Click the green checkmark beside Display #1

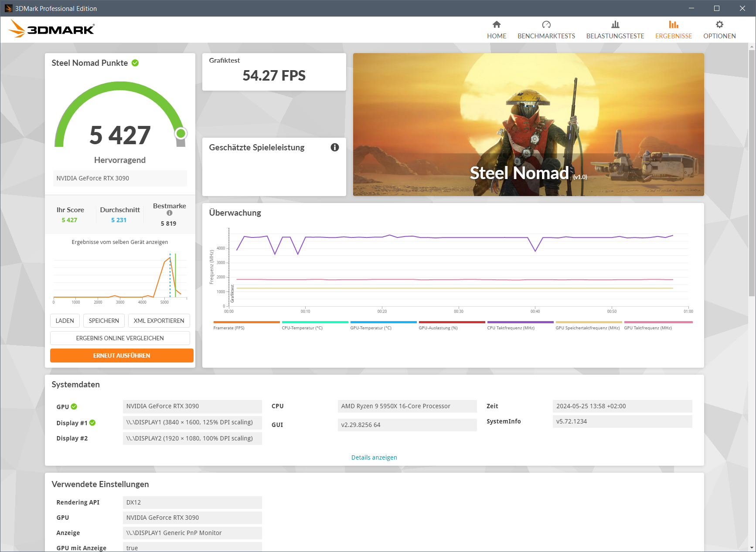(92, 422)
